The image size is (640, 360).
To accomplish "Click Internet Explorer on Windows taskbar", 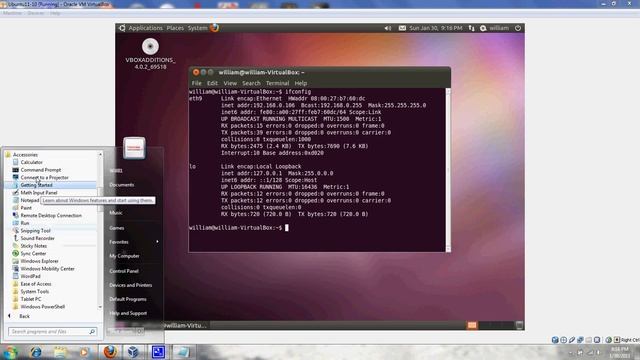I will pos(36,351).
